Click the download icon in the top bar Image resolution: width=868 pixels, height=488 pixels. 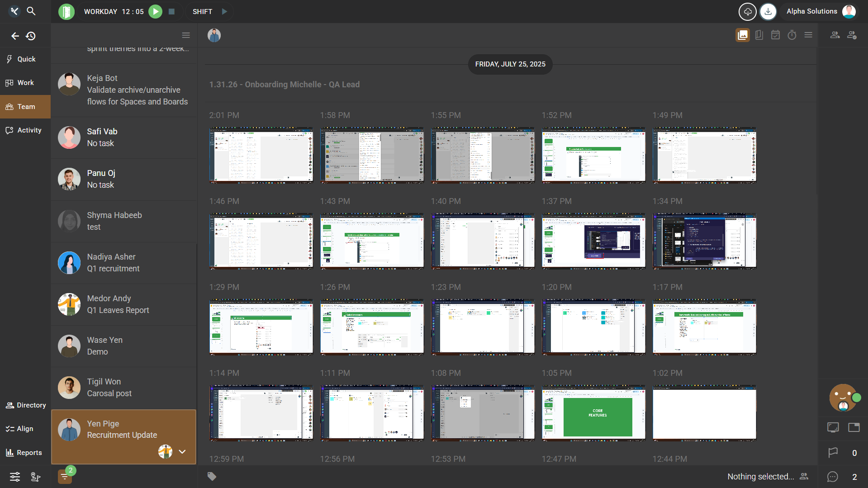click(768, 12)
